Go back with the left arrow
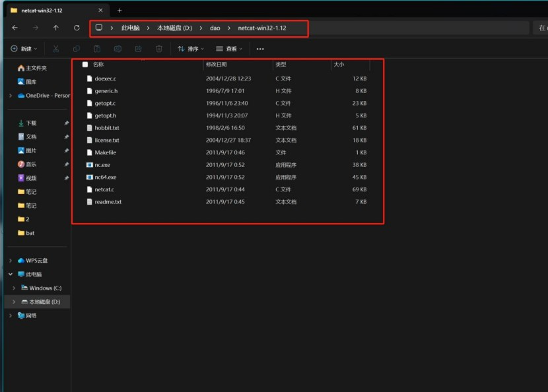This screenshot has width=548, height=392. tap(15, 28)
